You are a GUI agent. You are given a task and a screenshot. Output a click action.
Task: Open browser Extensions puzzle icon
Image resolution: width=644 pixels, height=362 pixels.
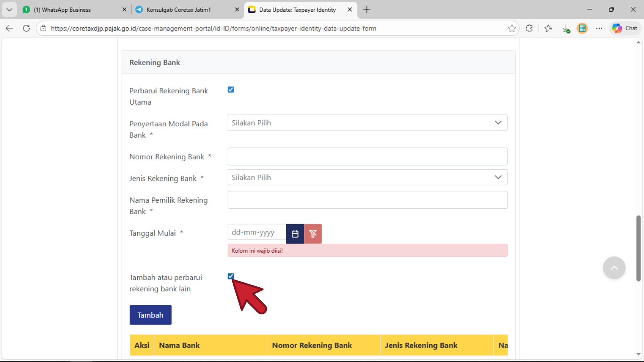point(529,28)
